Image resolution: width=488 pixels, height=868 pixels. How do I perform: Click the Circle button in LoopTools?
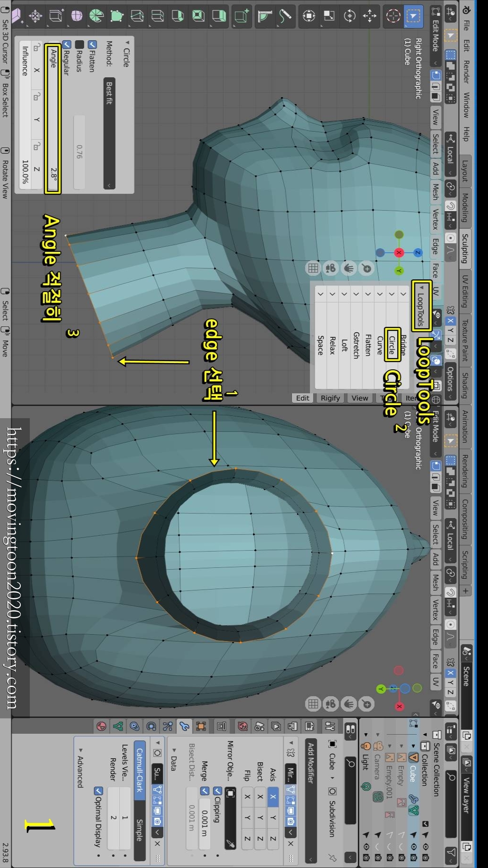[392, 344]
